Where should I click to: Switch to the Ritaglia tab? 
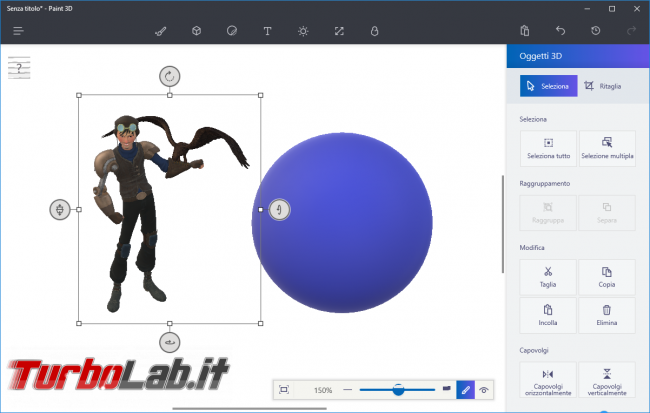click(x=603, y=86)
